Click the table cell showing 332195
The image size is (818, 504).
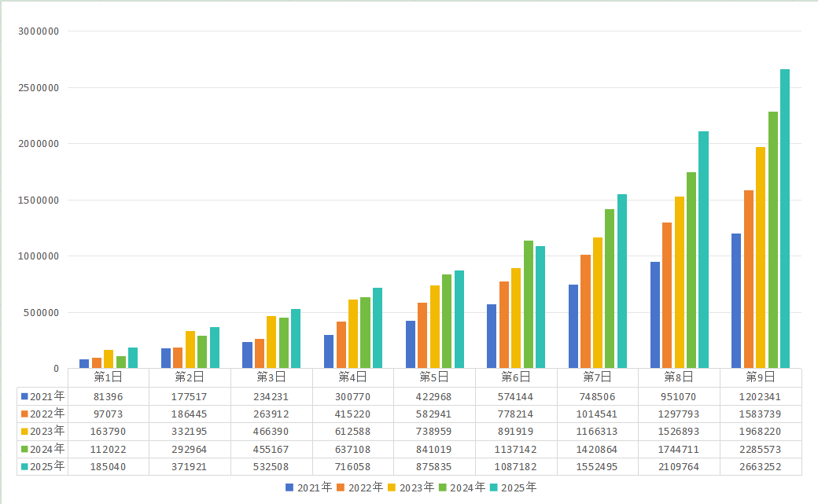pos(190,432)
